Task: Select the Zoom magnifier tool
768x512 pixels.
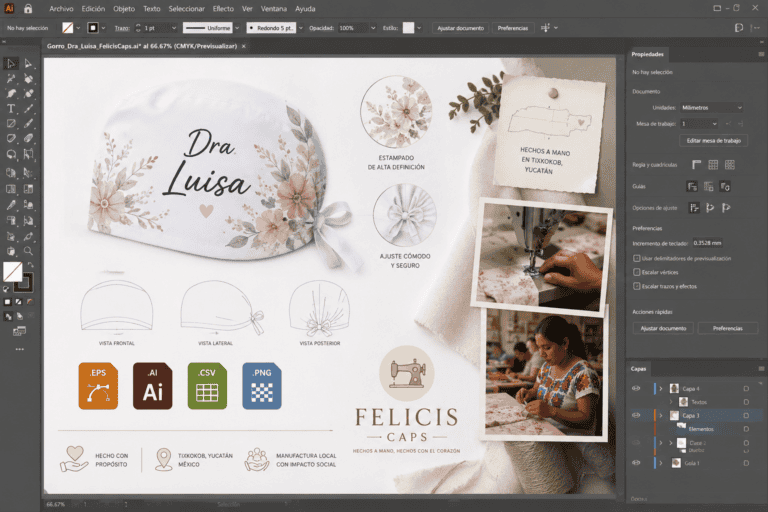Action: 28,251
